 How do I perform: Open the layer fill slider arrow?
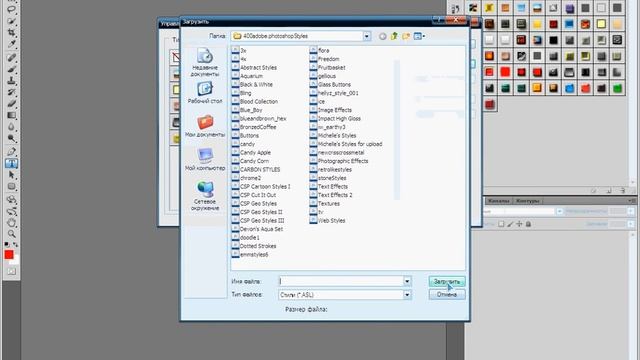tap(631, 224)
